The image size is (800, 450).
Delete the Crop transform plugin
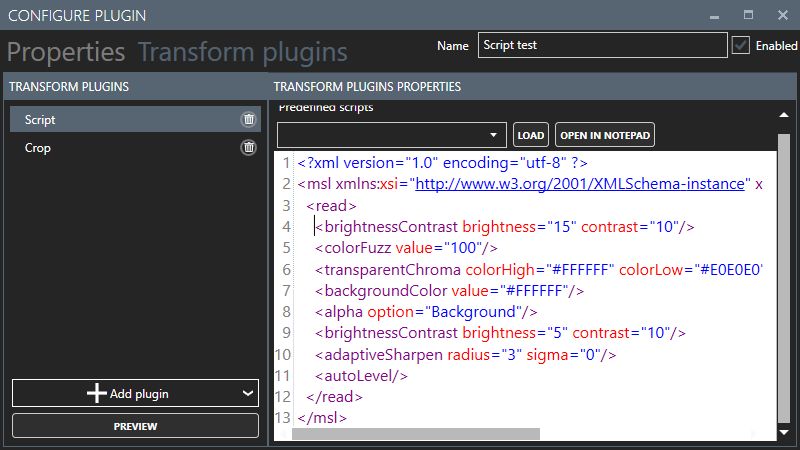248,148
